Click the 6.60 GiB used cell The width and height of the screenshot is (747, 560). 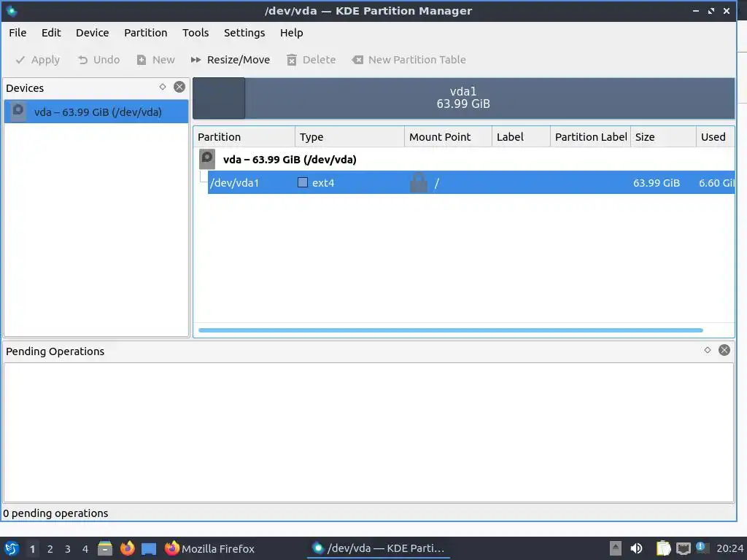(x=716, y=183)
